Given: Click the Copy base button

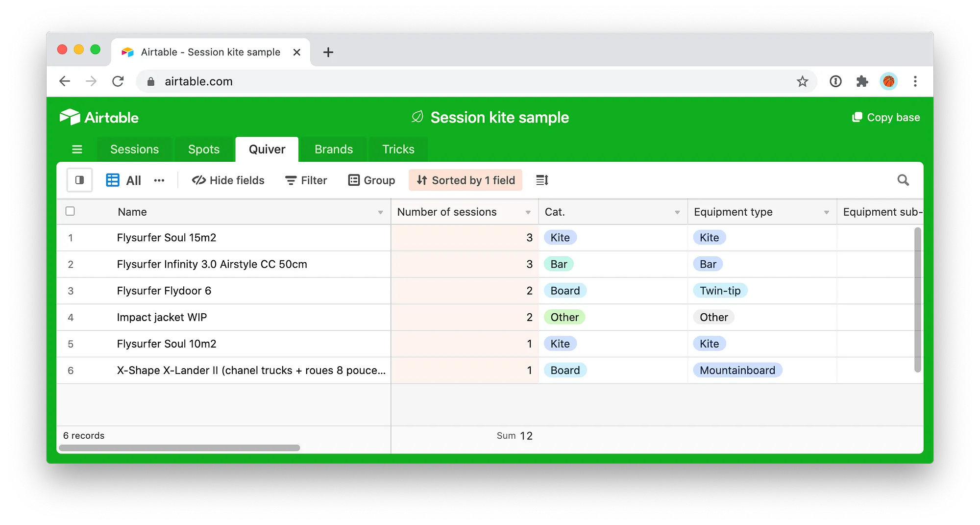Looking at the screenshot, I should (x=886, y=118).
